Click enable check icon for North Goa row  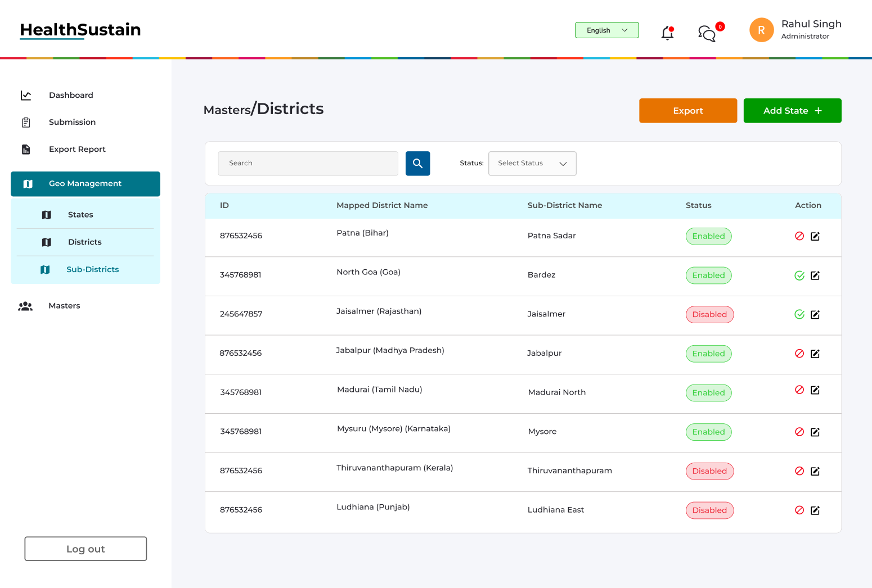pos(799,275)
